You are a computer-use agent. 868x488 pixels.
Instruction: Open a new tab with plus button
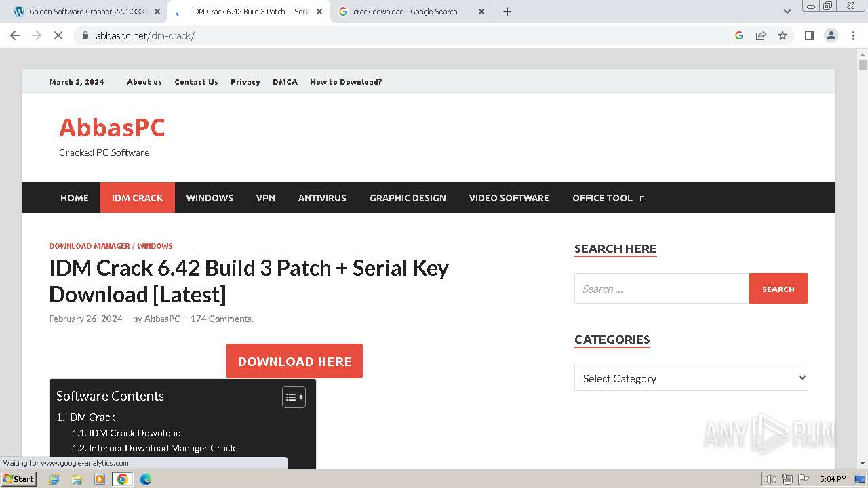[x=507, y=12]
